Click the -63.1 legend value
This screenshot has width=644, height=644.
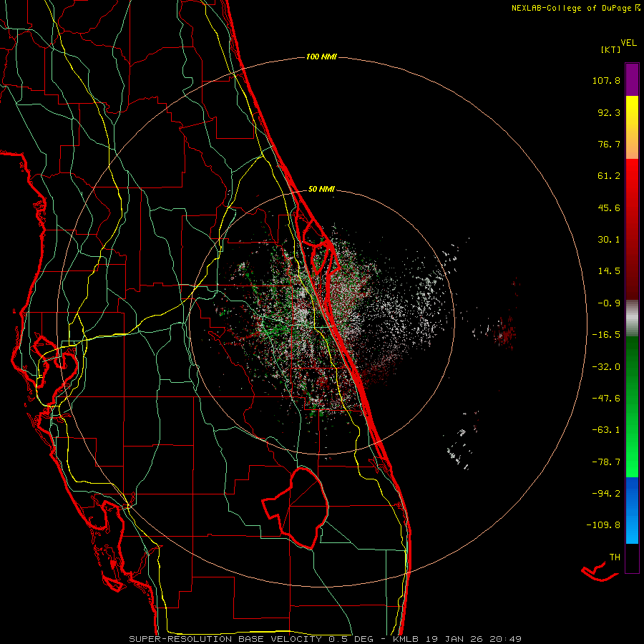(x=606, y=430)
